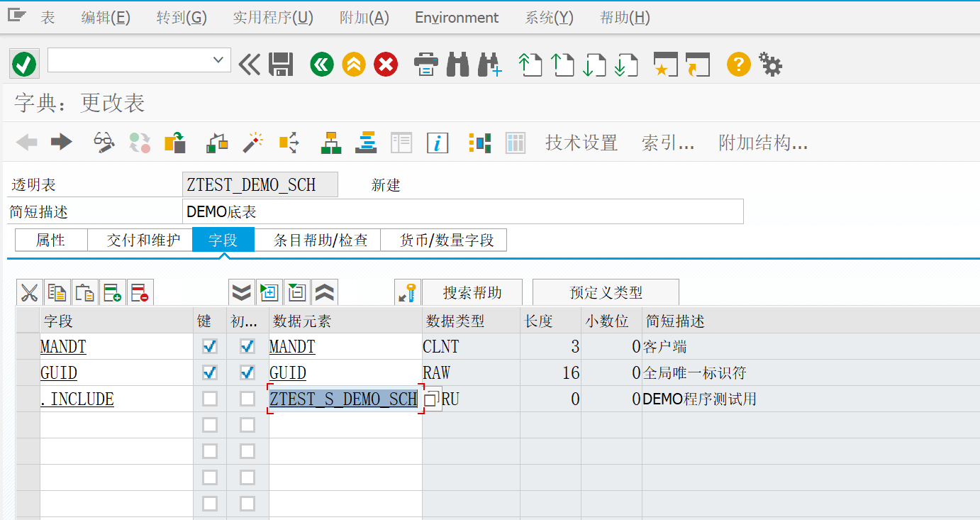Viewport: 980px width, 520px height.
Task: Click the Save floppy disk icon
Action: (281, 65)
